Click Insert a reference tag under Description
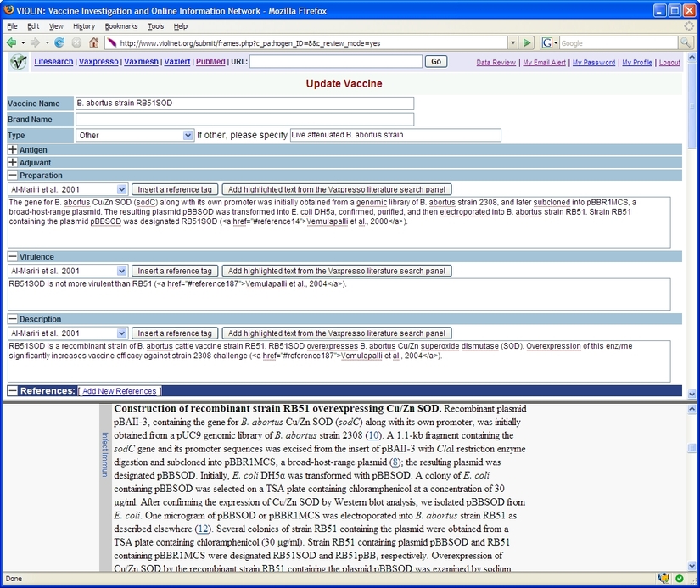Screen dimensions: 700x588 point(175,333)
